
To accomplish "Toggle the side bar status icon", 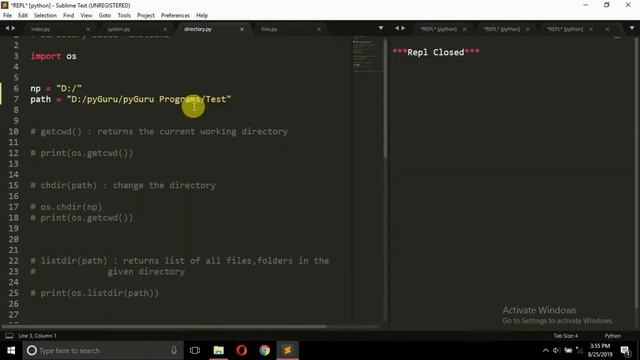I will tap(9, 336).
